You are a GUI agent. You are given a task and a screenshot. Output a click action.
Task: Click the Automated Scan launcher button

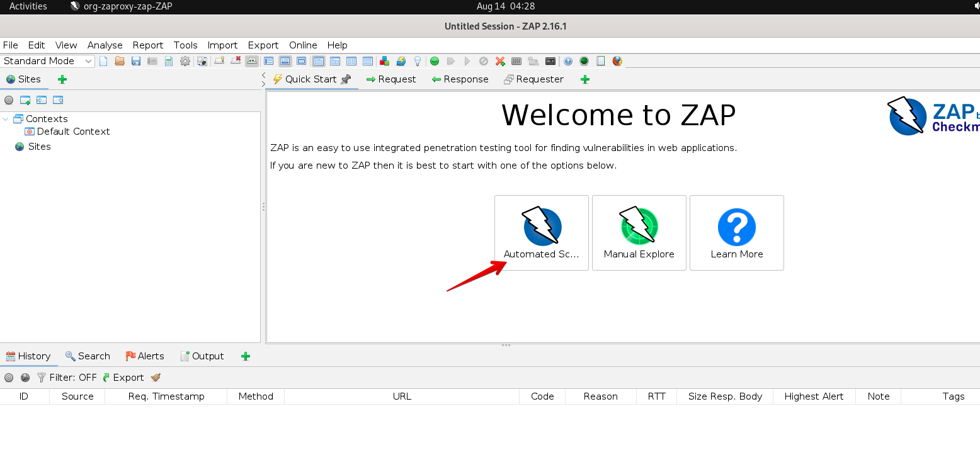coord(541,233)
